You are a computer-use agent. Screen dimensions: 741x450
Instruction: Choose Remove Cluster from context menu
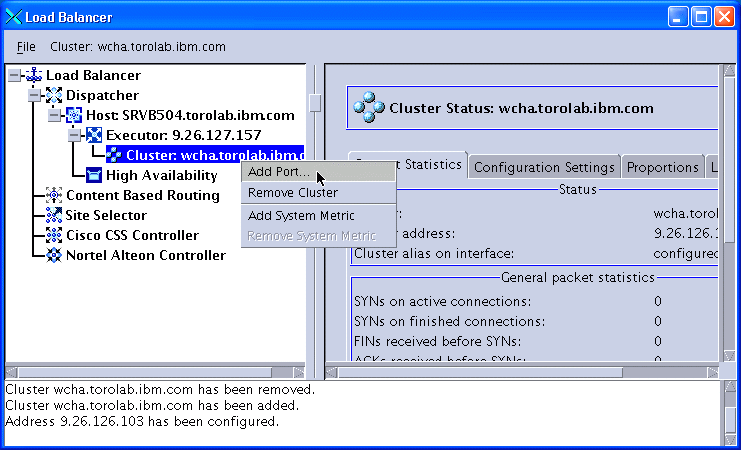point(318,192)
